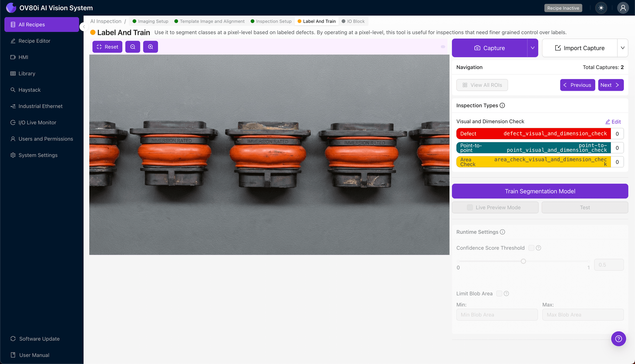635x364 pixels.
Task: Click the Confidence Score Threshold slider handle
Action: click(523, 261)
